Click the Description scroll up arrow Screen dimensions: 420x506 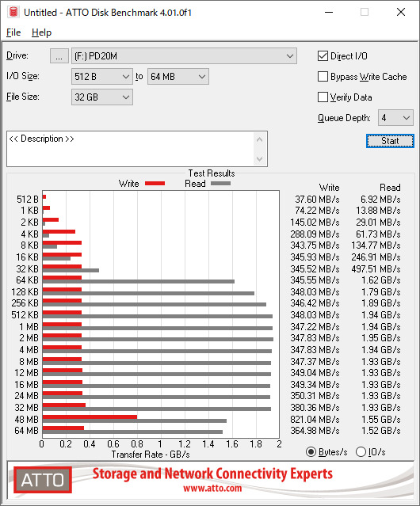pos(260,139)
